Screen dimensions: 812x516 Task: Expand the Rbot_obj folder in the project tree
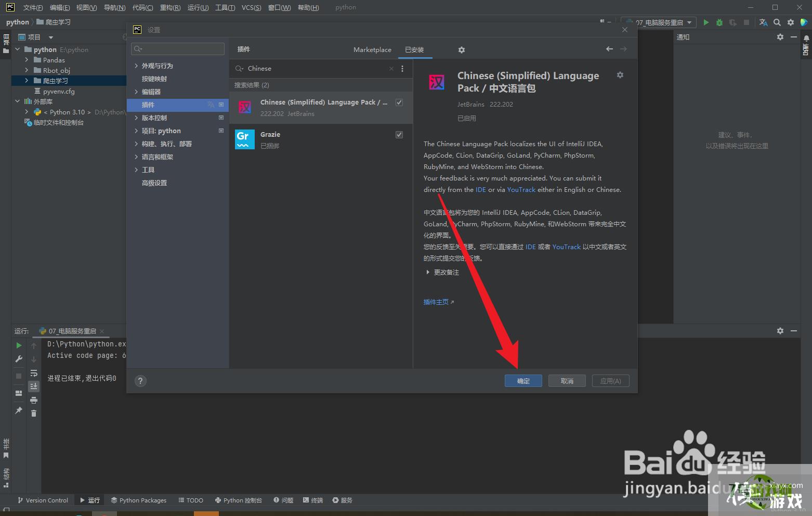click(27, 70)
